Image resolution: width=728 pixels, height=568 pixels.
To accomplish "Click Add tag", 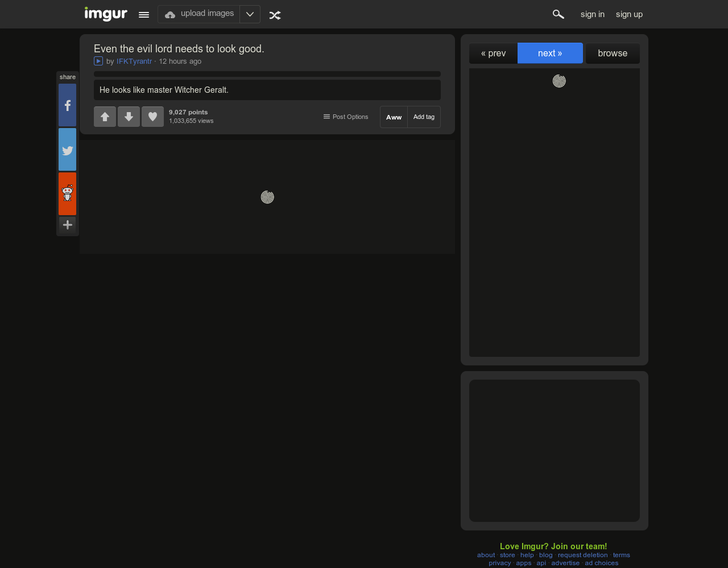I will (424, 117).
